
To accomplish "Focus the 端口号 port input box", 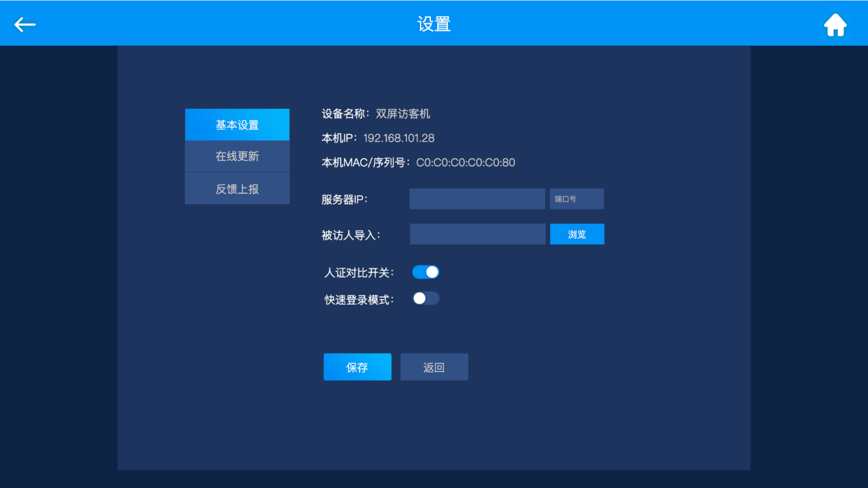I will click(576, 199).
